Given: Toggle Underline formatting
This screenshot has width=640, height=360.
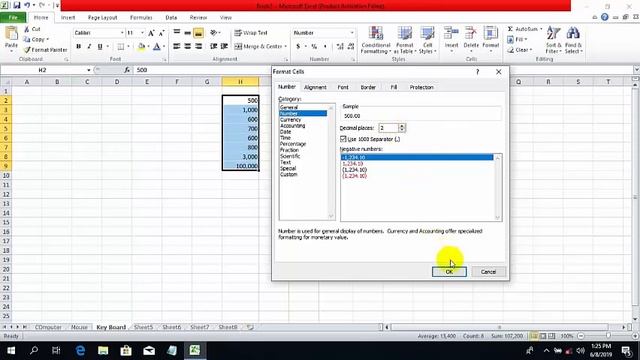Looking at the screenshot, I should coord(100,47).
